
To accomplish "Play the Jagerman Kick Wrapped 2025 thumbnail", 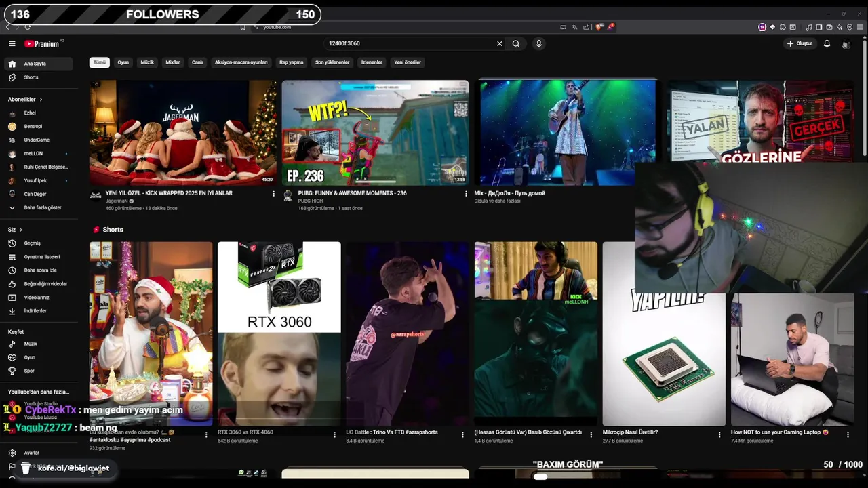I will point(183,133).
